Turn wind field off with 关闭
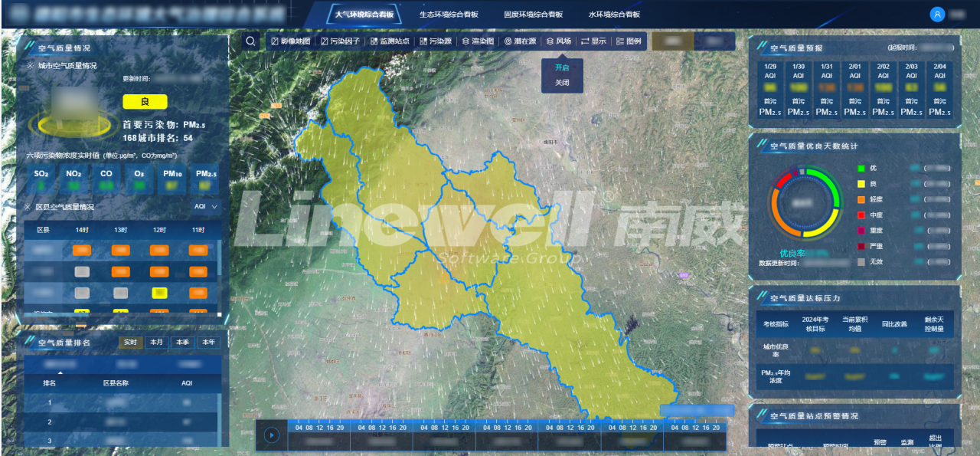This screenshot has height=456, width=980. point(562,83)
